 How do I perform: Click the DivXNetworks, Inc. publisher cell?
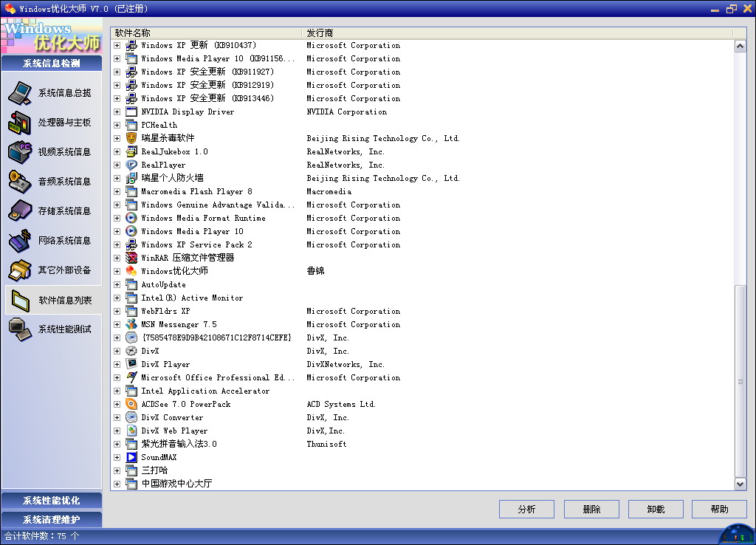click(346, 364)
